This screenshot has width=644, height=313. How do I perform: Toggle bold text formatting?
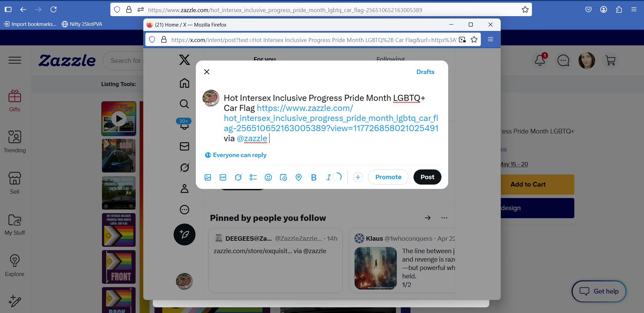click(314, 177)
